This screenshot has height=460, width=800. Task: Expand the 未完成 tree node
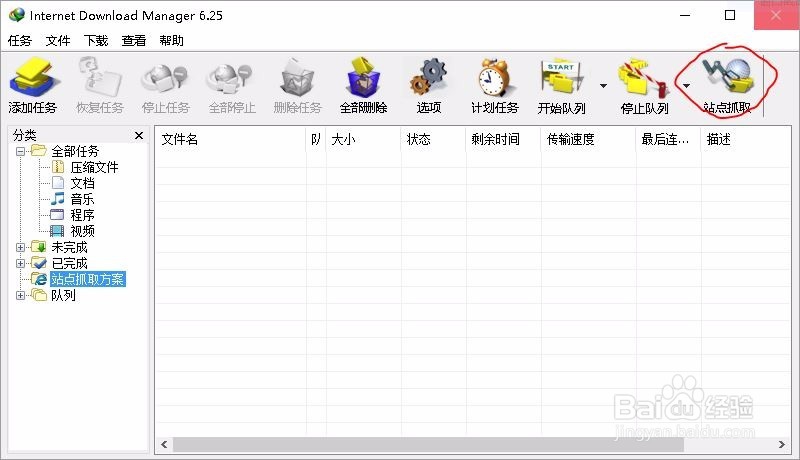pos(20,247)
